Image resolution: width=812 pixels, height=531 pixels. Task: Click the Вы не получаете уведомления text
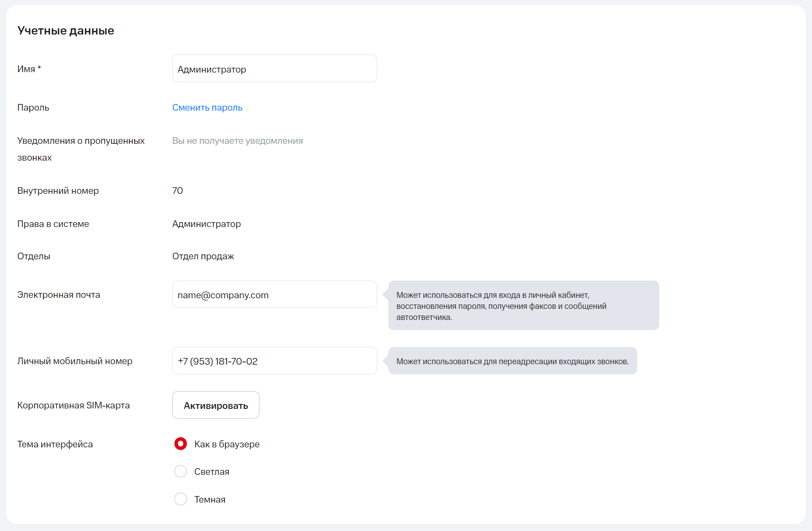(x=237, y=141)
